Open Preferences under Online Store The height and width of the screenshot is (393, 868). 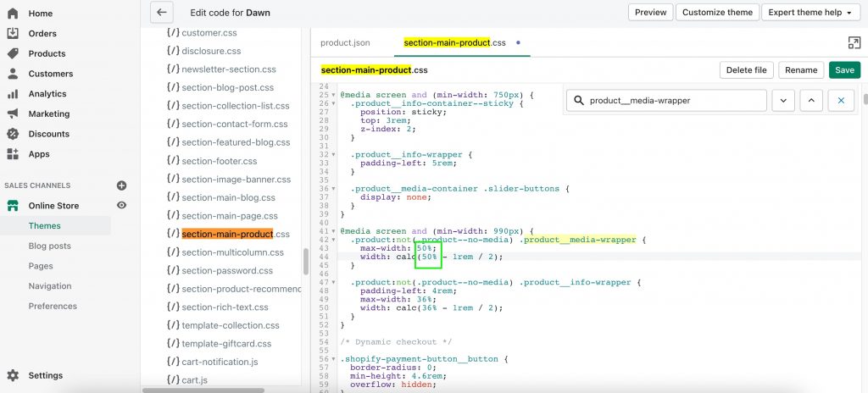click(x=53, y=306)
